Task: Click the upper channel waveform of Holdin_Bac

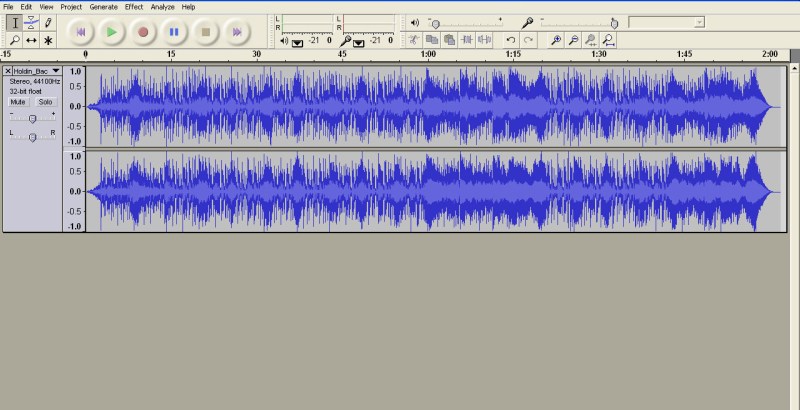Action: coord(436,107)
